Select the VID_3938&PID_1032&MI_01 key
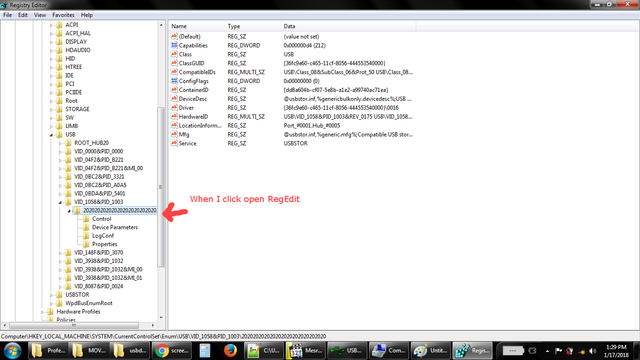This screenshot has width=640, height=360. (x=108, y=278)
